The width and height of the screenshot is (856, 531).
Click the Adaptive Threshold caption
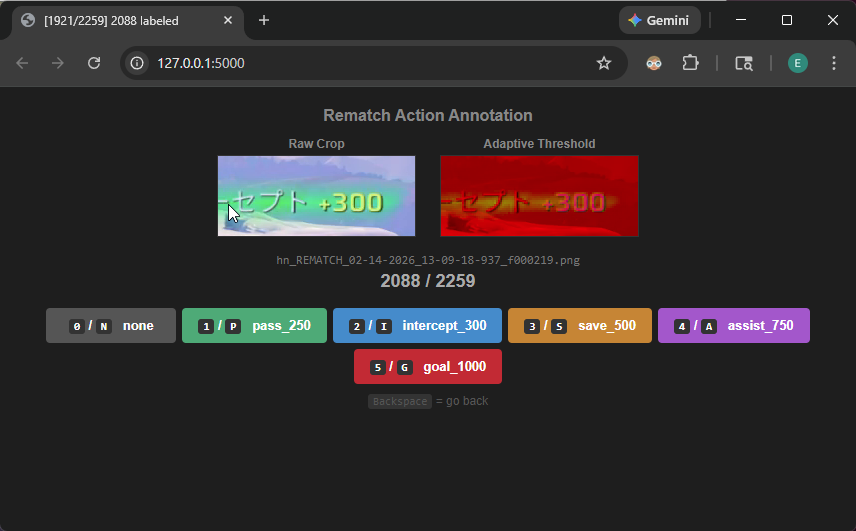click(x=539, y=144)
